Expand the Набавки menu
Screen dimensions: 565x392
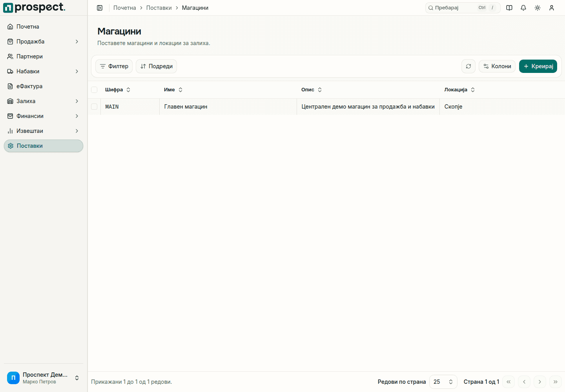43,71
